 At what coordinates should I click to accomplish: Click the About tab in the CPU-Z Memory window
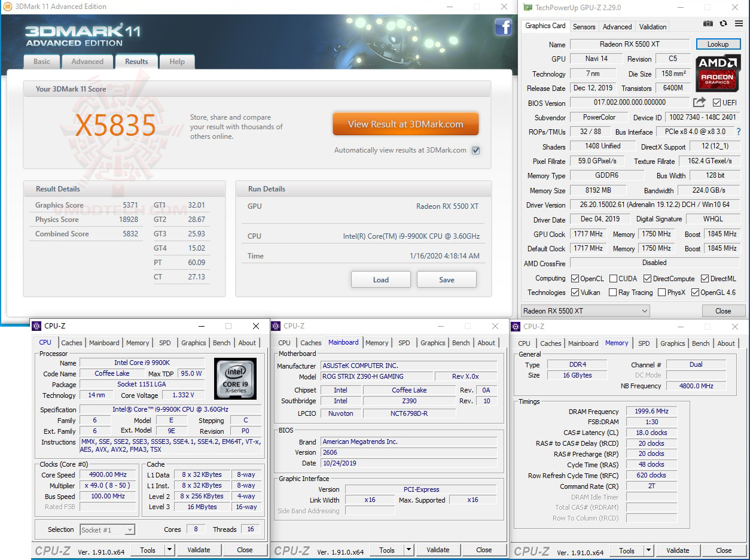pos(726,343)
